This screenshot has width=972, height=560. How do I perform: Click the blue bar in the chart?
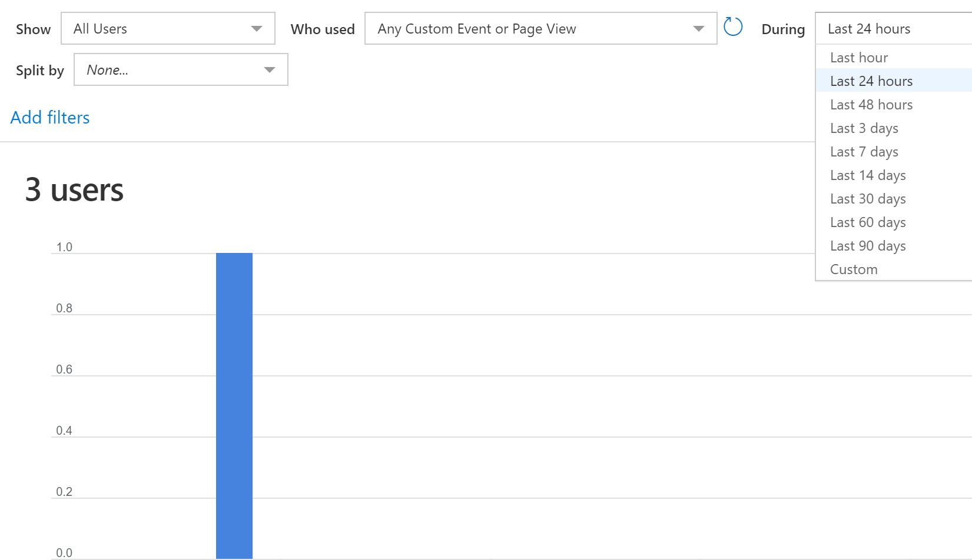(234, 406)
